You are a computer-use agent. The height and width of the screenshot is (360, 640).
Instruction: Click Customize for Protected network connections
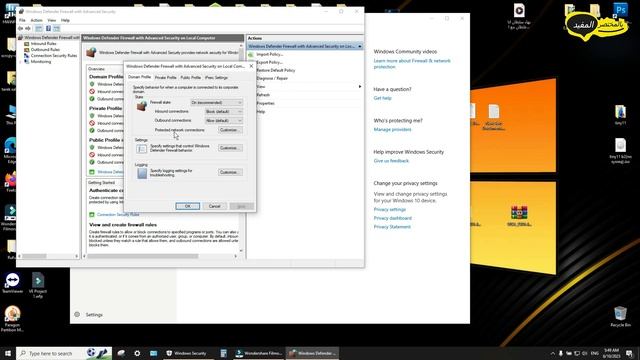(x=230, y=130)
